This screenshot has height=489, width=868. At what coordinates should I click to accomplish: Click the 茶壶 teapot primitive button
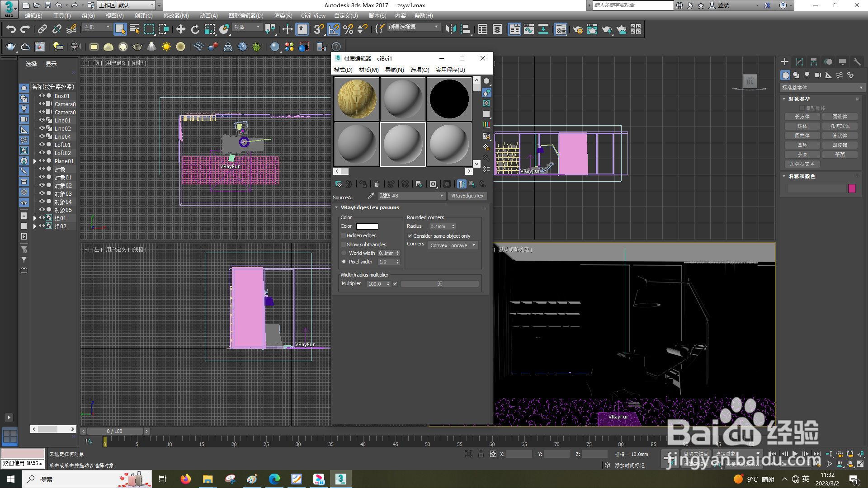coord(802,155)
